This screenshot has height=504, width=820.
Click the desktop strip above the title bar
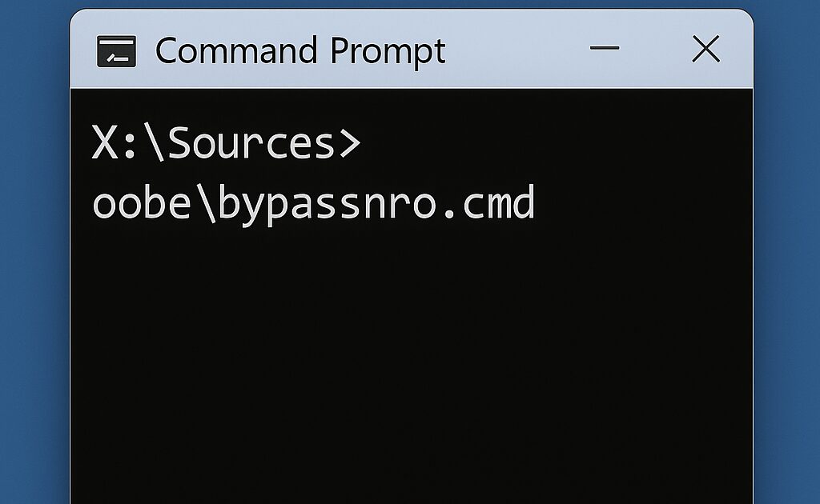pos(410,4)
